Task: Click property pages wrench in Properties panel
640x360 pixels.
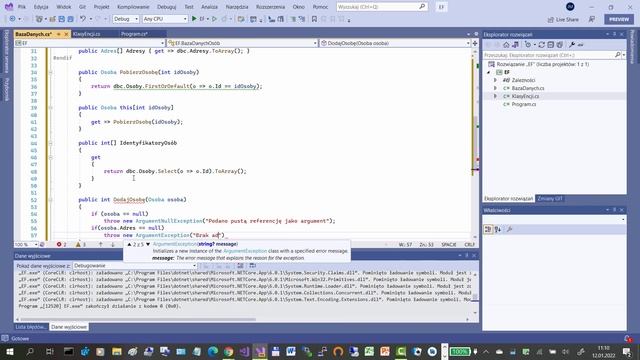Action: click(x=509, y=229)
